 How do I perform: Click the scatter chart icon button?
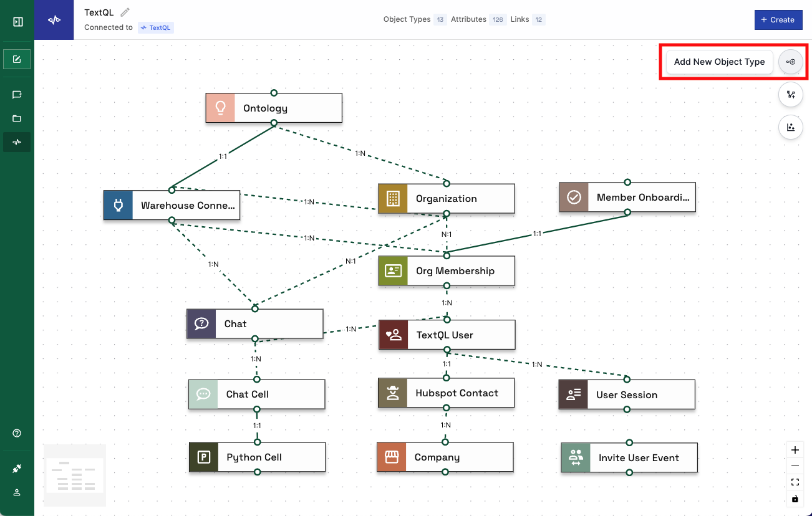pyautogui.click(x=791, y=127)
